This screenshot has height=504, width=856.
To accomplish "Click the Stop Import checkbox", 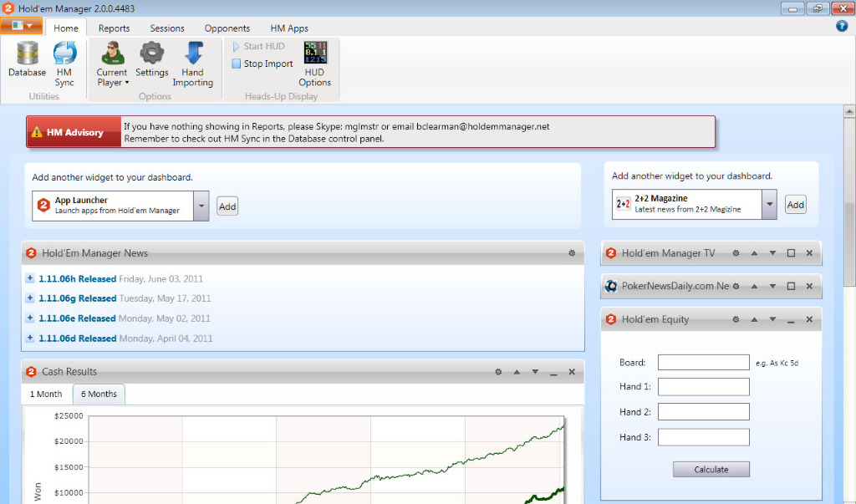I will coord(237,64).
